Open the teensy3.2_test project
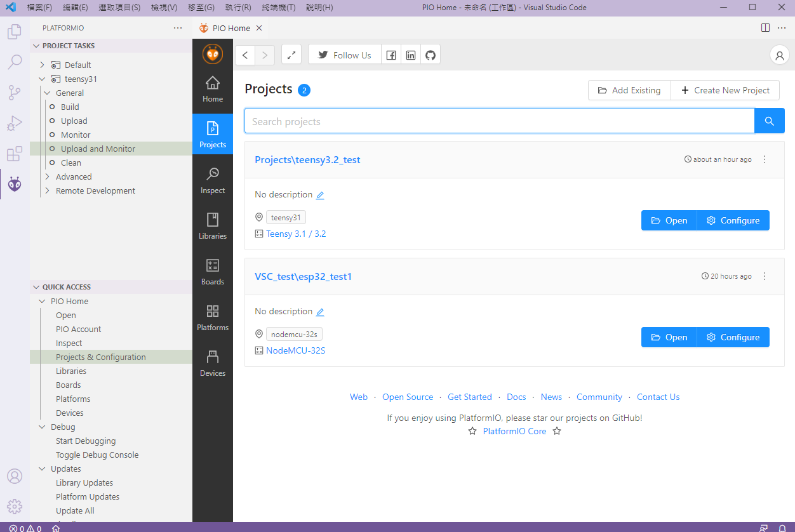 tap(669, 220)
